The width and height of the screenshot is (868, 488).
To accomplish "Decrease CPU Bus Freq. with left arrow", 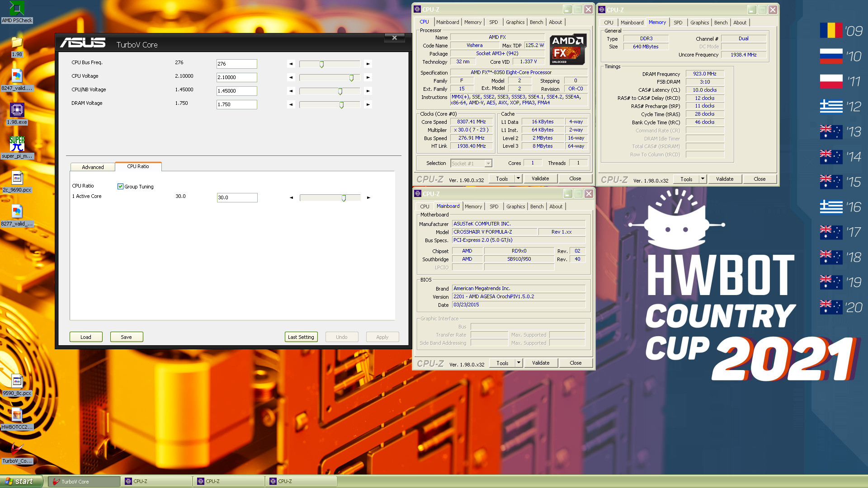I will pos(291,64).
